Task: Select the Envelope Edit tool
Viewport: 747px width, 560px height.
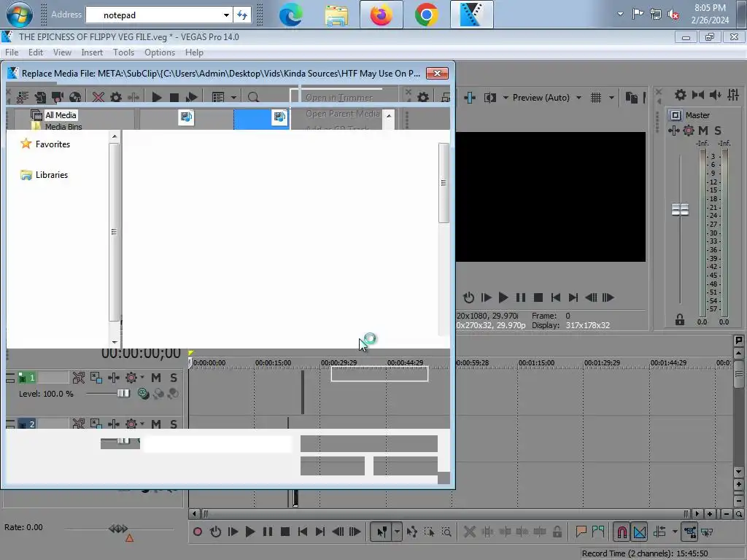Action: [412, 532]
